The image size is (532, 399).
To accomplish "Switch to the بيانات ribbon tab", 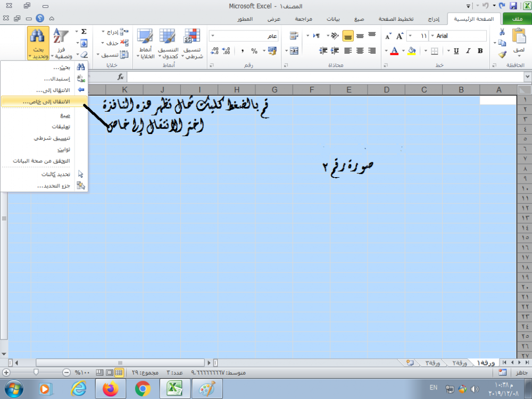I will tap(333, 19).
